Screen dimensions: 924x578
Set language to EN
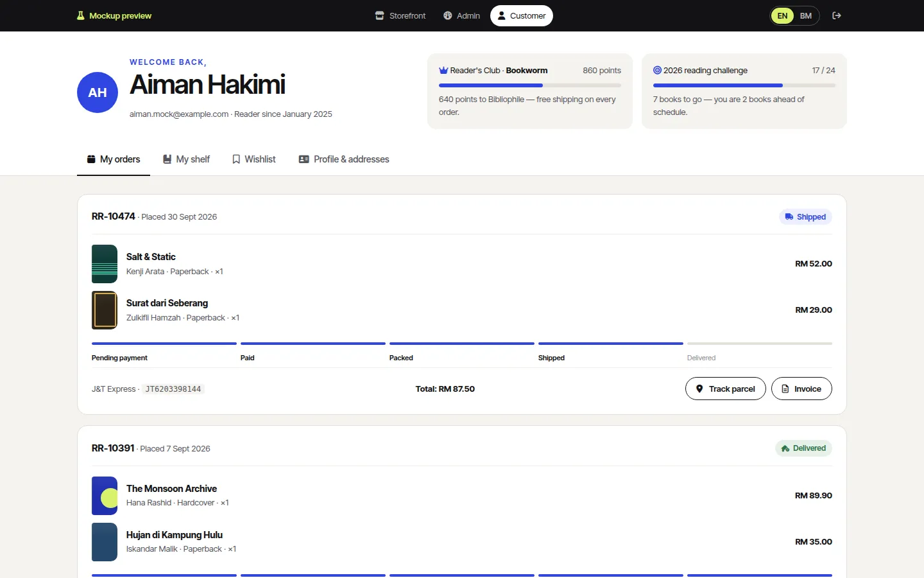tap(782, 15)
